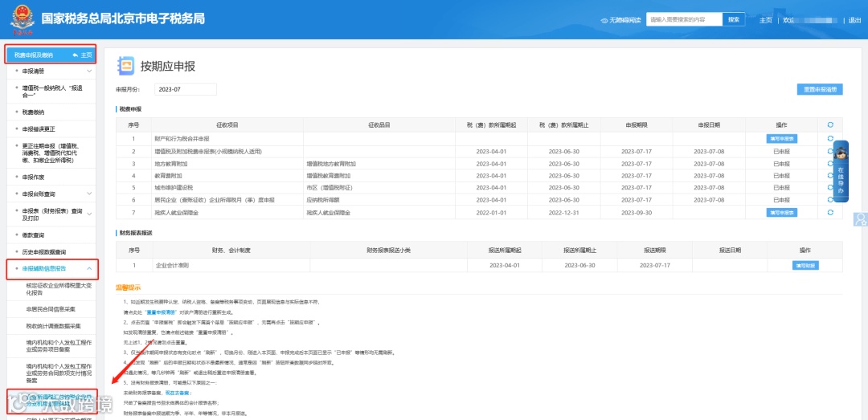Open the 申报月份 2023-07 month picker
The image size is (868, 420).
(186, 89)
